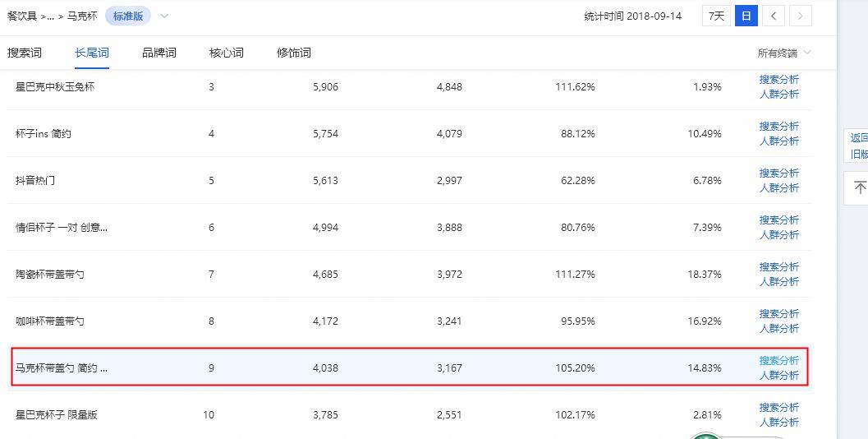Click 人群分析 for 杯子ins 简约
The width and height of the screenshot is (868, 439).
(778, 141)
